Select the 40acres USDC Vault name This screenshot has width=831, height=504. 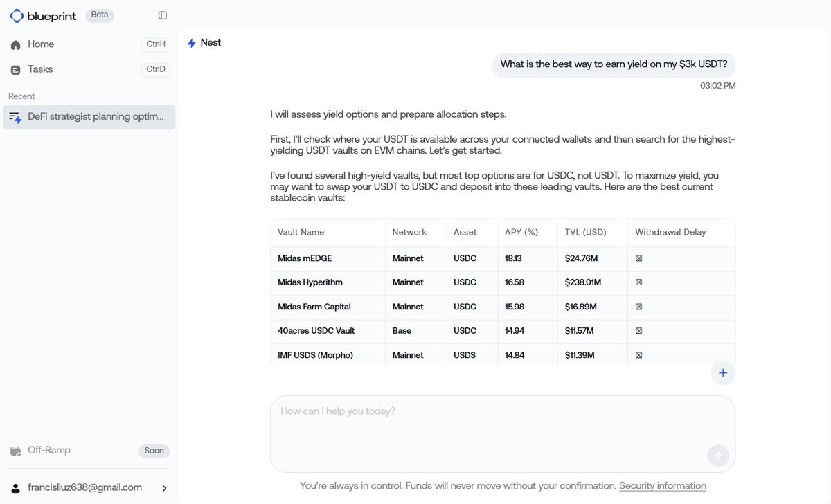[316, 331]
